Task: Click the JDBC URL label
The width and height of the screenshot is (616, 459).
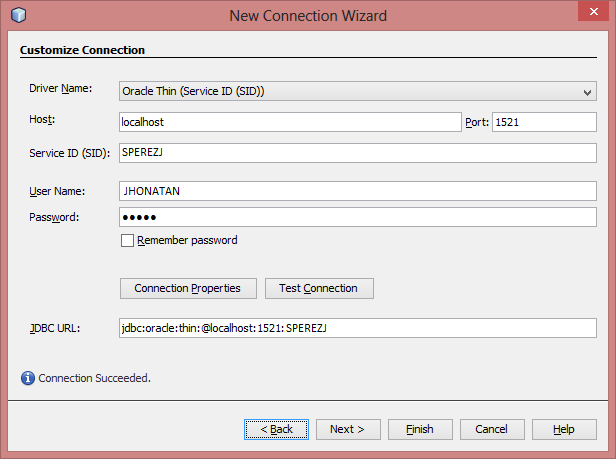Action: (x=55, y=328)
